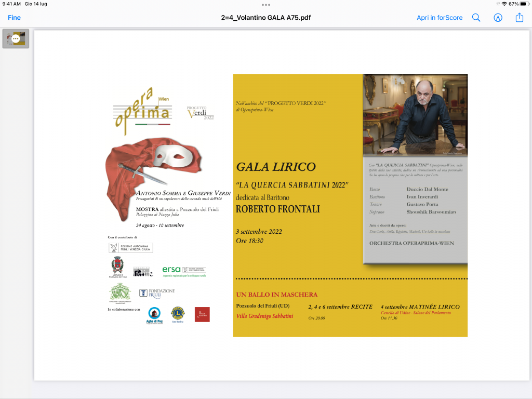Viewport: 532px width, 399px height.
Task: Tap the three-dot multitasking control at top
Action: [x=266, y=5]
